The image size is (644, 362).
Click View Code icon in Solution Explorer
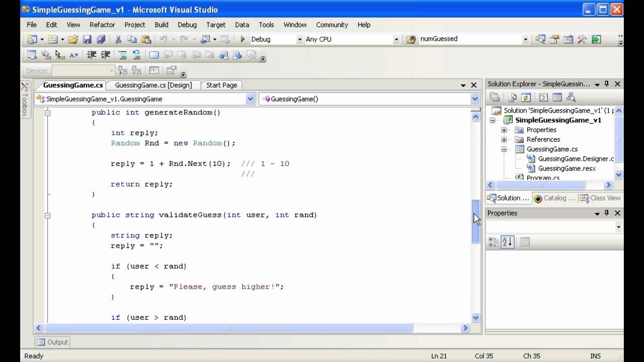(543, 98)
